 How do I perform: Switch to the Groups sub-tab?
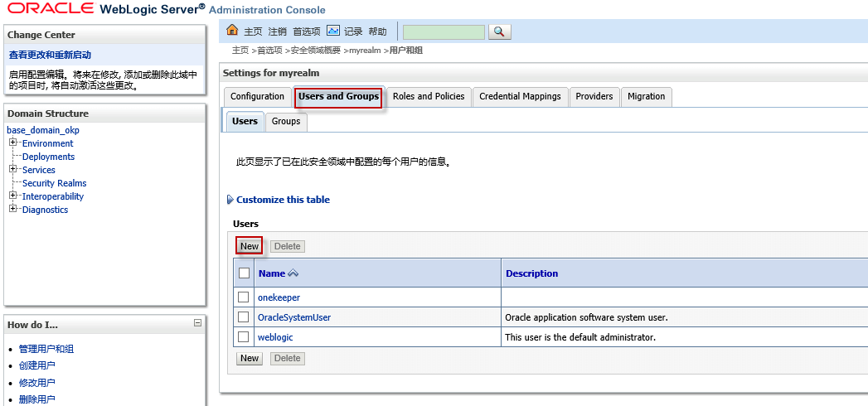286,121
